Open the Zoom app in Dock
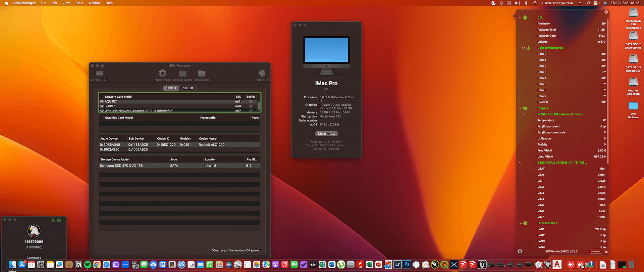This screenshot has width=644, height=272. [x=125, y=265]
